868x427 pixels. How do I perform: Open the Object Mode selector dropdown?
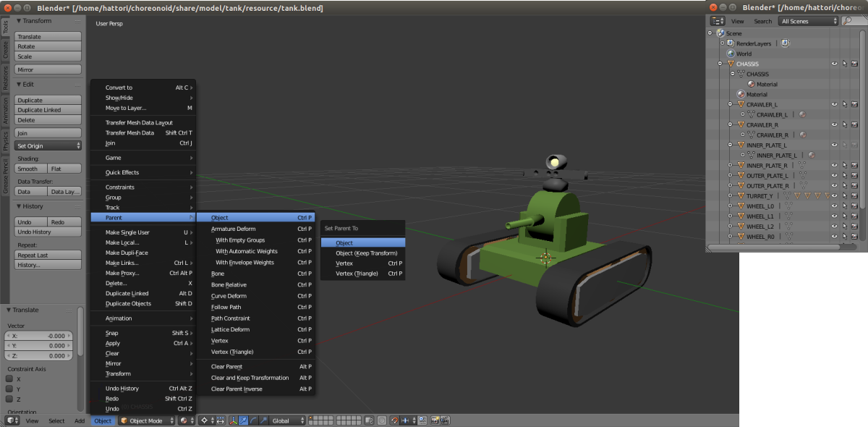pyautogui.click(x=148, y=420)
